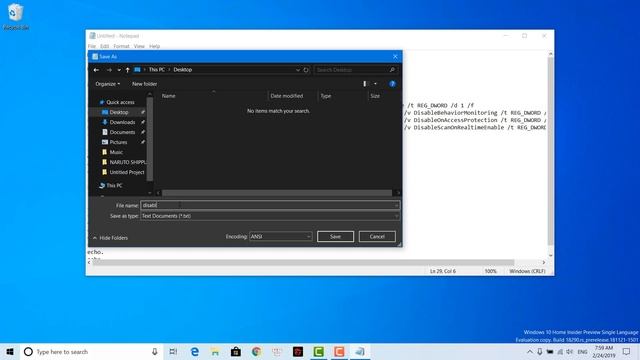This screenshot has height=360, width=640.
Task: Open Notepad Edit menu
Action: [104, 46]
